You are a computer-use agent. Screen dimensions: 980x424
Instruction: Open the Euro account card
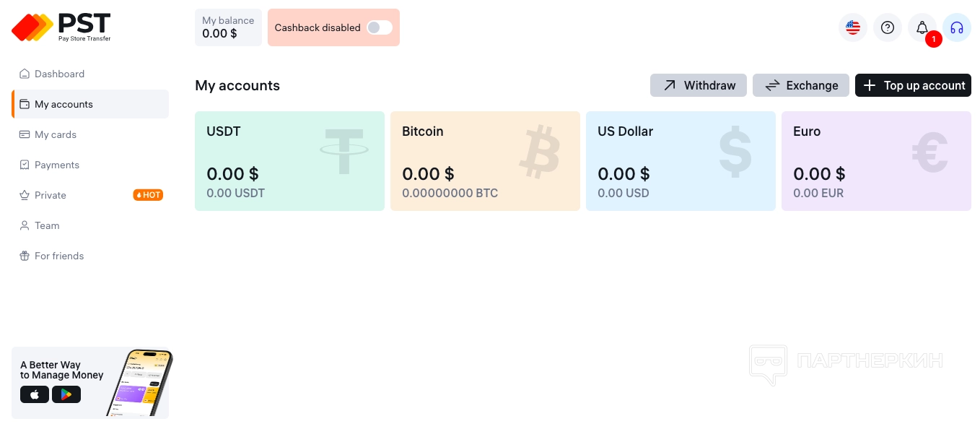(876, 161)
